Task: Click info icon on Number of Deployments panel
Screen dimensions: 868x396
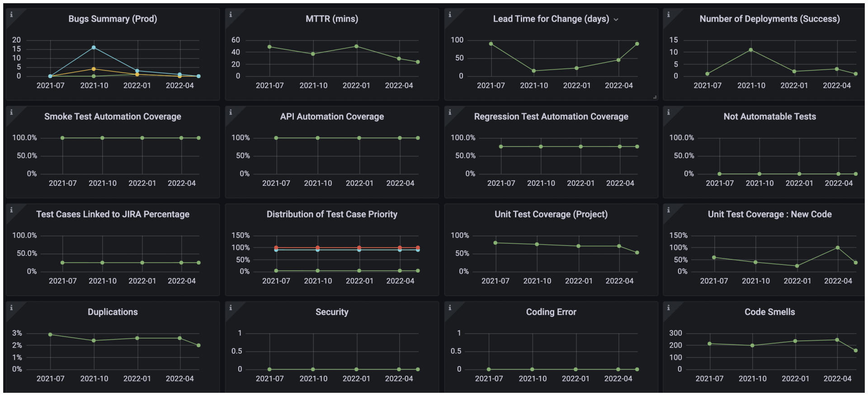Action: point(669,14)
